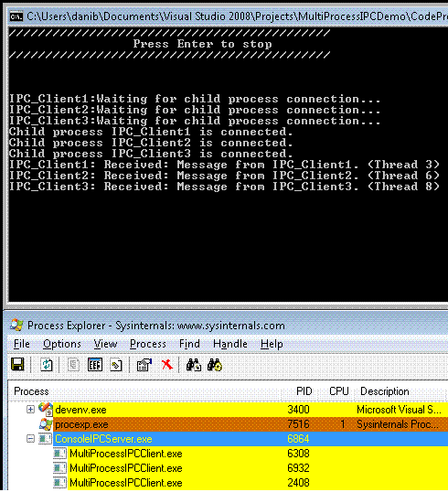Click the show lower pane toolbar icon
Viewport: 448px width, 492px height.
116,365
